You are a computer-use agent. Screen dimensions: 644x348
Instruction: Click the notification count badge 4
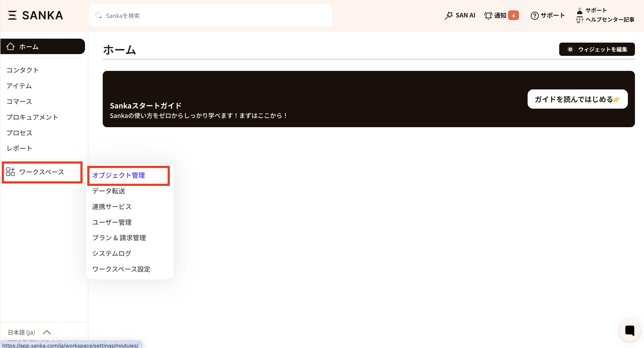tap(513, 15)
